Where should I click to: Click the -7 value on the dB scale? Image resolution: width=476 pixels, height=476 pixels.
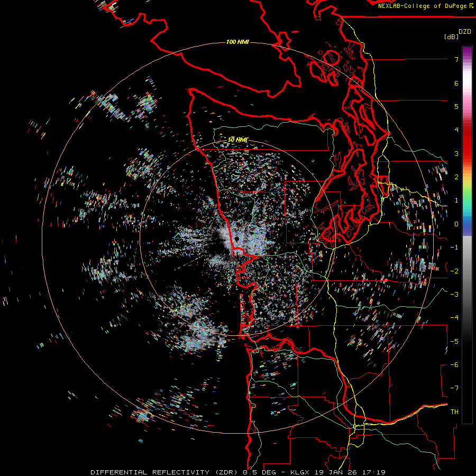pos(454,388)
